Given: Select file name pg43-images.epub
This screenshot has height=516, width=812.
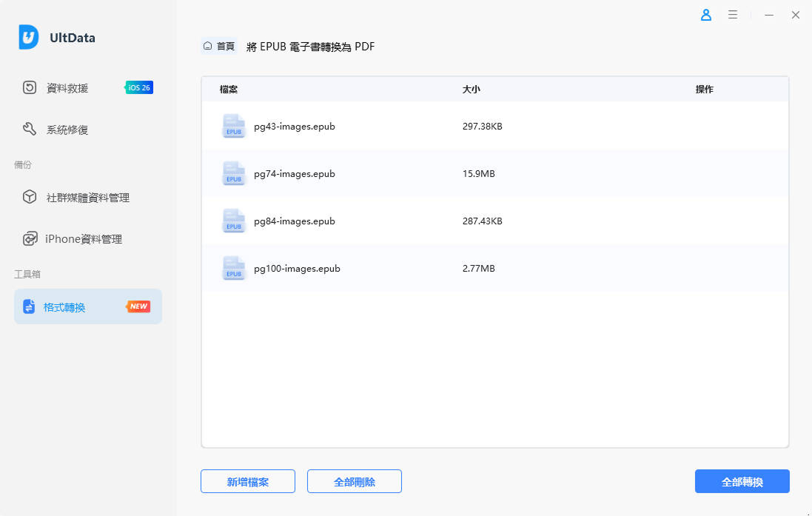Looking at the screenshot, I should 294,127.
